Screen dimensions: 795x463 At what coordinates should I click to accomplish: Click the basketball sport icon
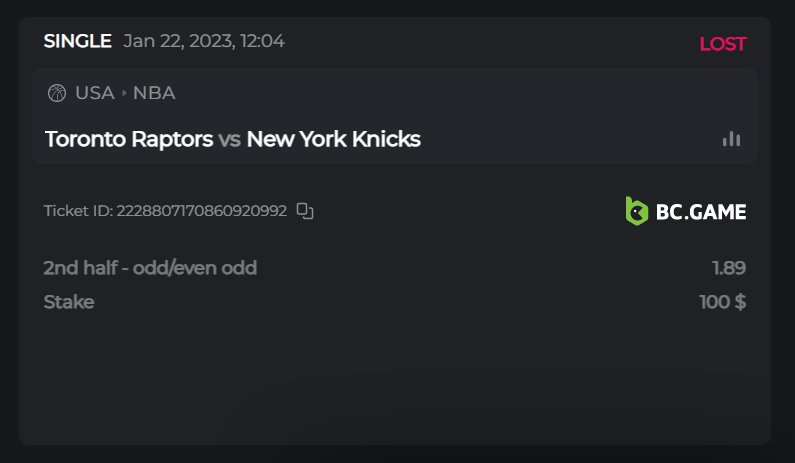point(57,93)
